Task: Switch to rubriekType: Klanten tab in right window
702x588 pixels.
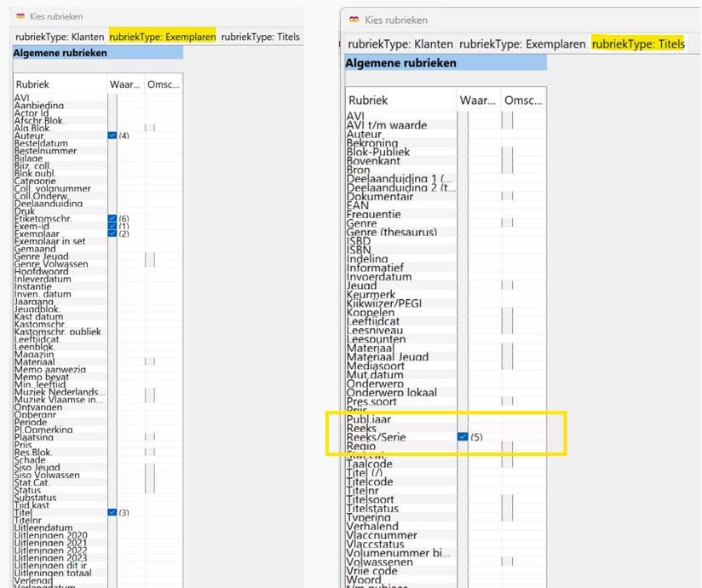Action: point(399,44)
